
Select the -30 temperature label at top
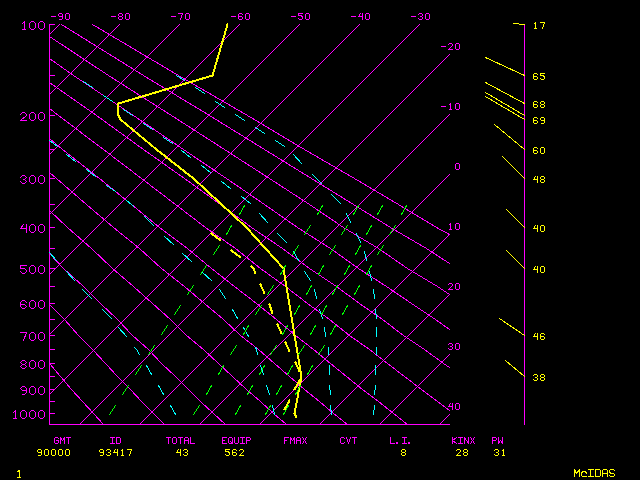419,16
